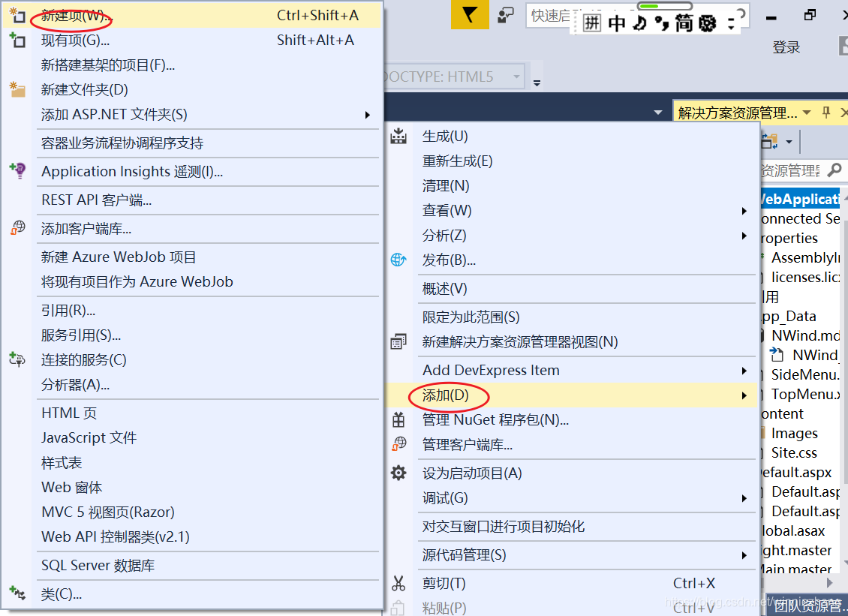Click the icon beside 添加客户端库

pyautogui.click(x=17, y=228)
